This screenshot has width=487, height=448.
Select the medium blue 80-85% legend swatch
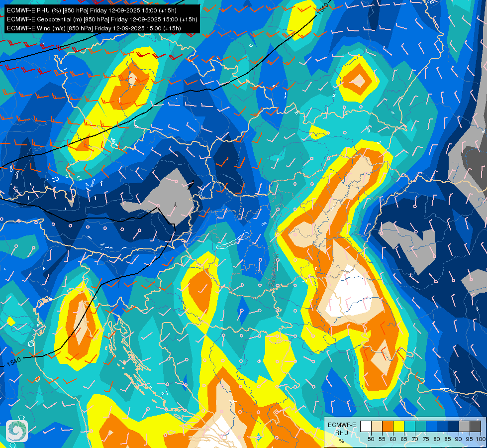pyautogui.click(x=442, y=426)
